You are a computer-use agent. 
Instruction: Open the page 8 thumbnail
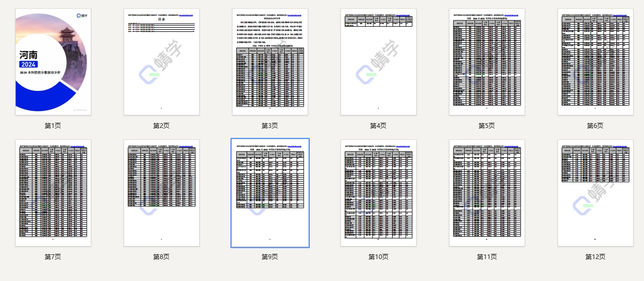point(161,192)
